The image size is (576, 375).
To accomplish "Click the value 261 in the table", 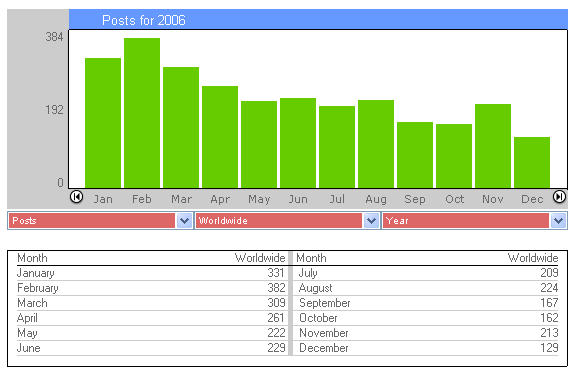I will 276,318.
